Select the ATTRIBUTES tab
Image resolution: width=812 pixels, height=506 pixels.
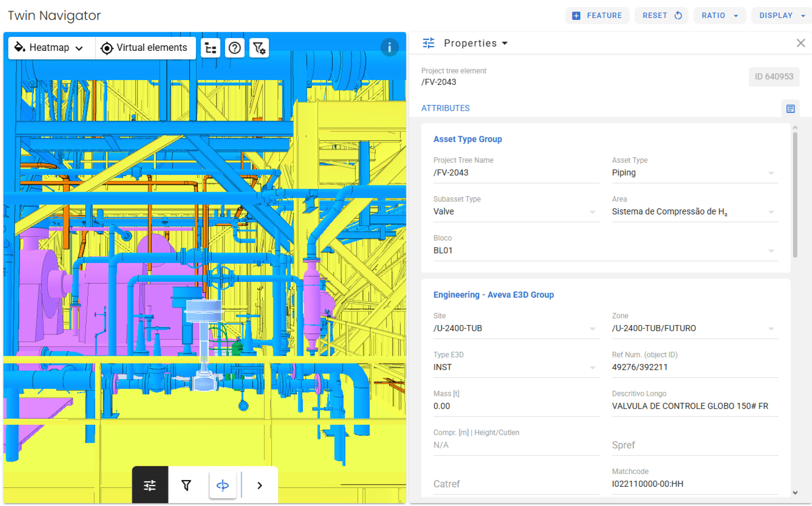(x=445, y=108)
